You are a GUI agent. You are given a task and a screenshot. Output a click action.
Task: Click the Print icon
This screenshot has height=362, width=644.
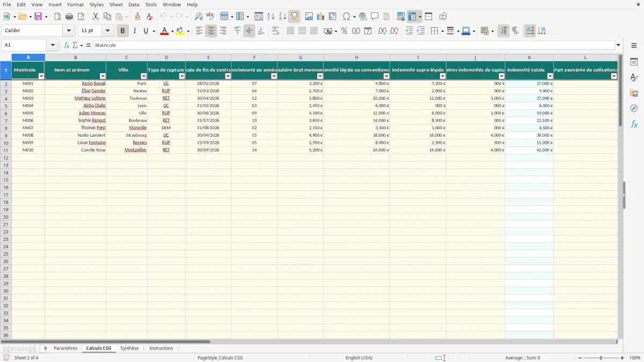tap(69, 17)
